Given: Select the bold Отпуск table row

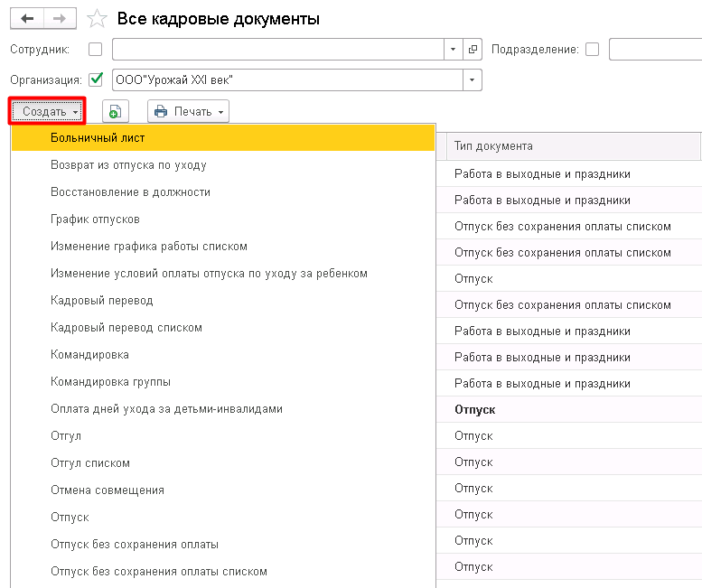Looking at the screenshot, I should point(569,409).
